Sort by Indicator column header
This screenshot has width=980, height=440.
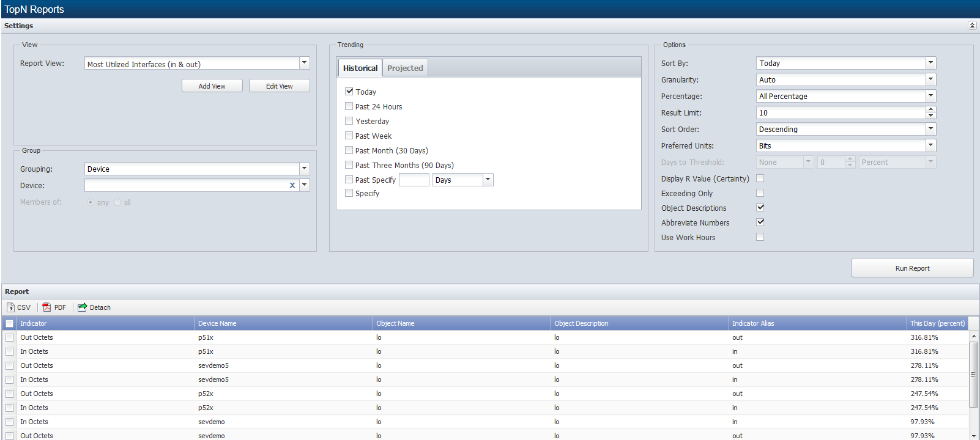tap(106, 323)
